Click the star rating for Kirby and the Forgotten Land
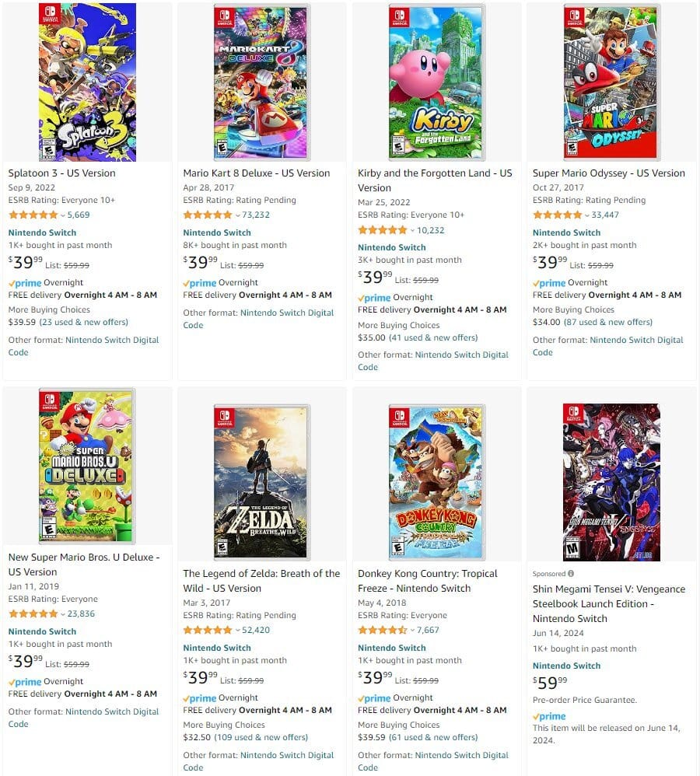The height and width of the screenshot is (776, 700). coord(382,230)
